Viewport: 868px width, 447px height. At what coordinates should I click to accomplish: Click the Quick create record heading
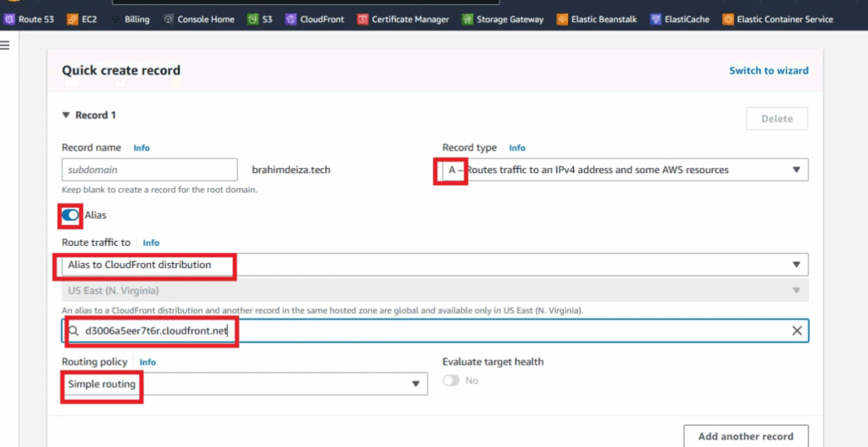coord(120,70)
